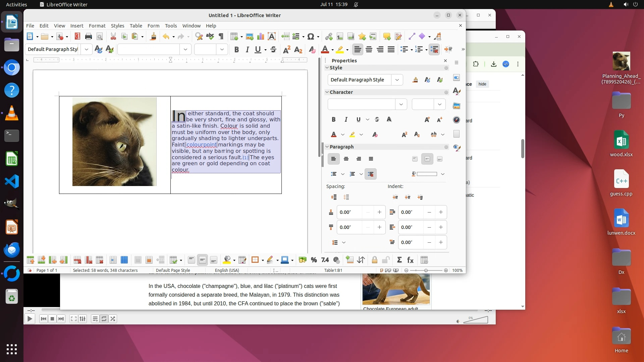Collapse the Character section in Properties
This screenshot has height=362, width=644.
point(327,92)
